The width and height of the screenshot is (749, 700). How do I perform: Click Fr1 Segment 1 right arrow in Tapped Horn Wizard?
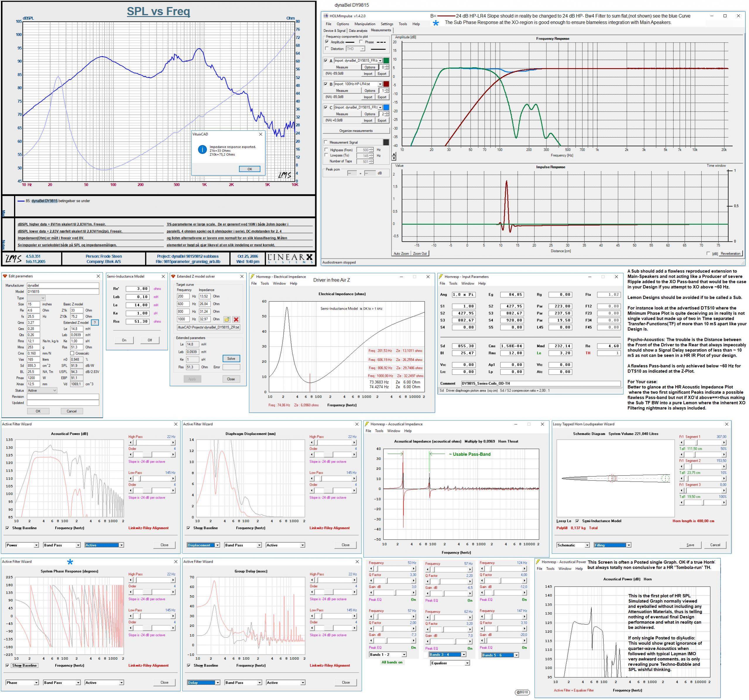point(724,442)
